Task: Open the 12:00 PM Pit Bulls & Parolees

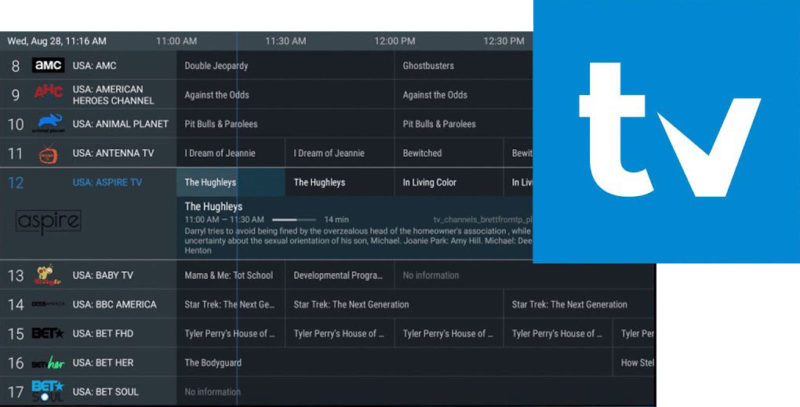Action: click(x=464, y=123)
